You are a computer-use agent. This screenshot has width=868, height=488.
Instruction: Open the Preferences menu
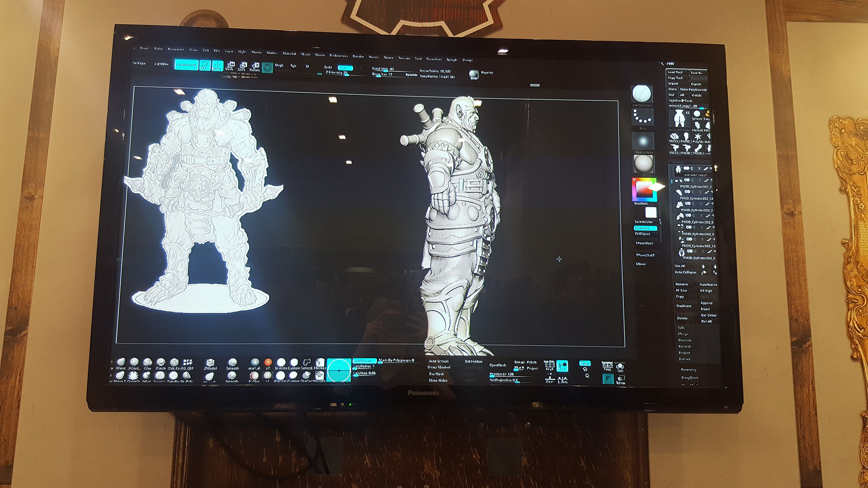338,56
